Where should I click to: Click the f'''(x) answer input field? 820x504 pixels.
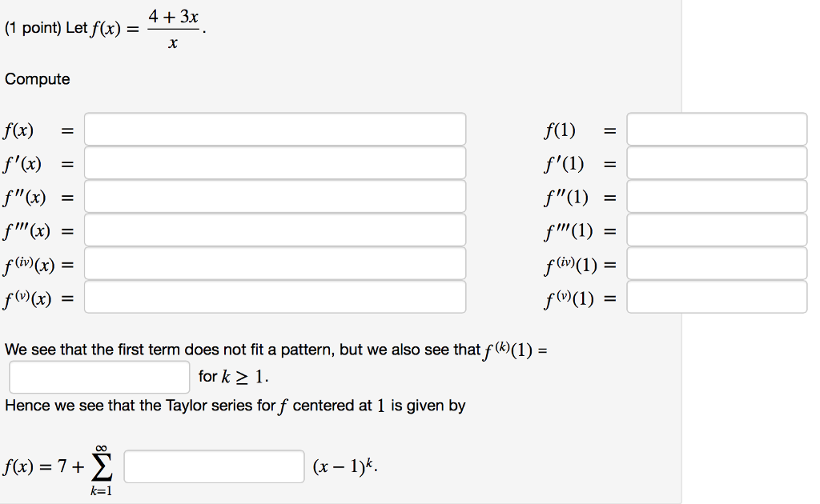pyautogui.click(x=276, y=230)
